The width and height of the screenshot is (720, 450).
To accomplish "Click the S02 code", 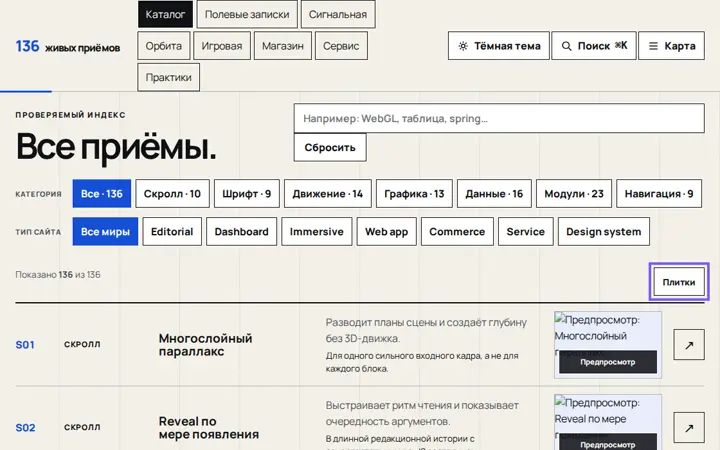I will (25, 428).
